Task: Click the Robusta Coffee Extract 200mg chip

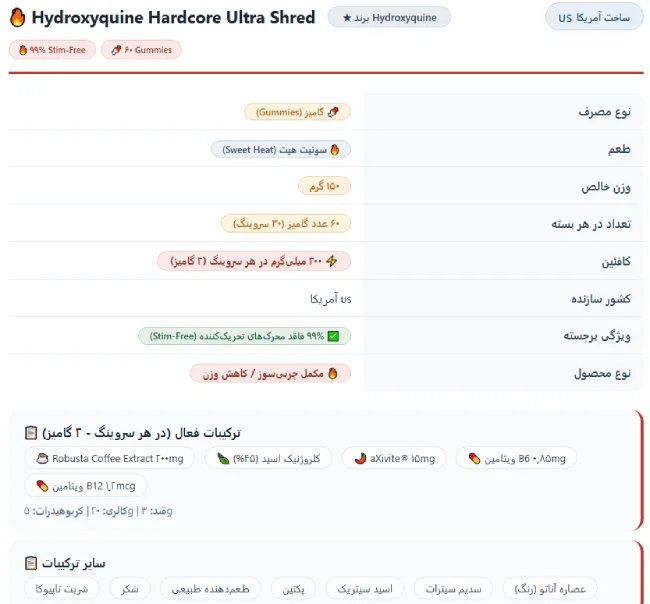Action: tap(109, 458)
